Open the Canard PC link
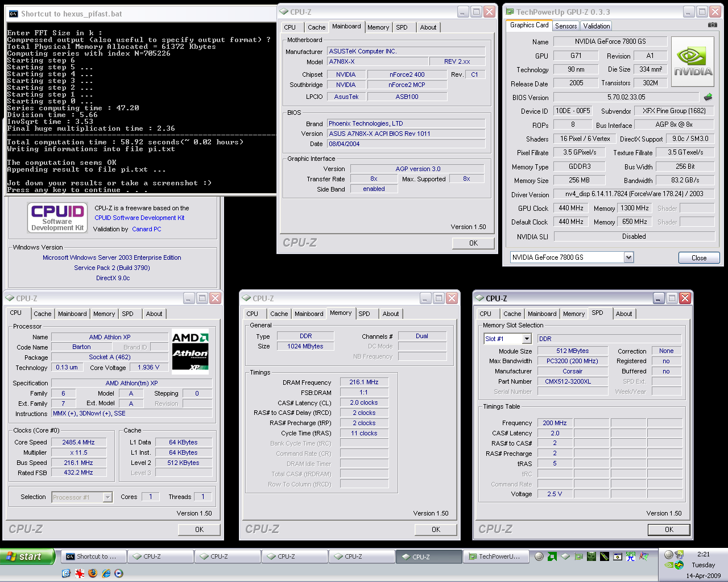The width and height of the screenshot is (728, 582). pyautogui.click(x=147, y=229)
